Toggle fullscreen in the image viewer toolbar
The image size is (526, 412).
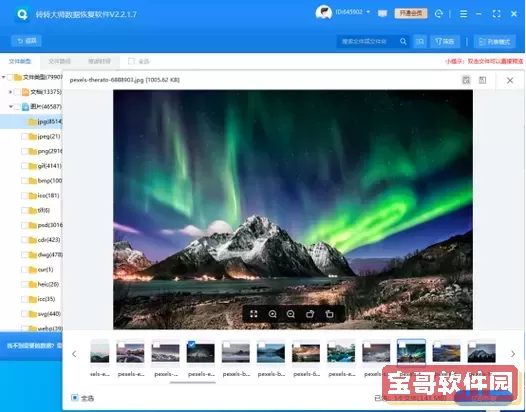pos(254,314)
